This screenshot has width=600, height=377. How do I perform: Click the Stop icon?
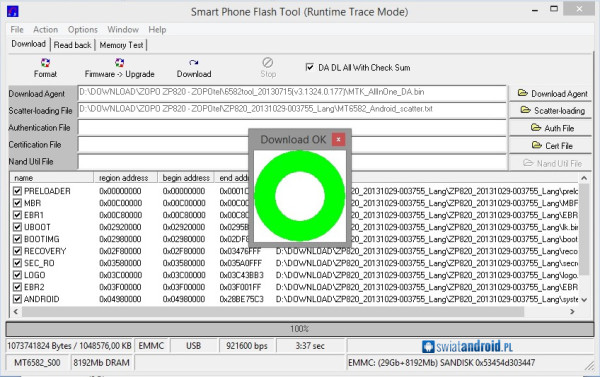[267, 62]
